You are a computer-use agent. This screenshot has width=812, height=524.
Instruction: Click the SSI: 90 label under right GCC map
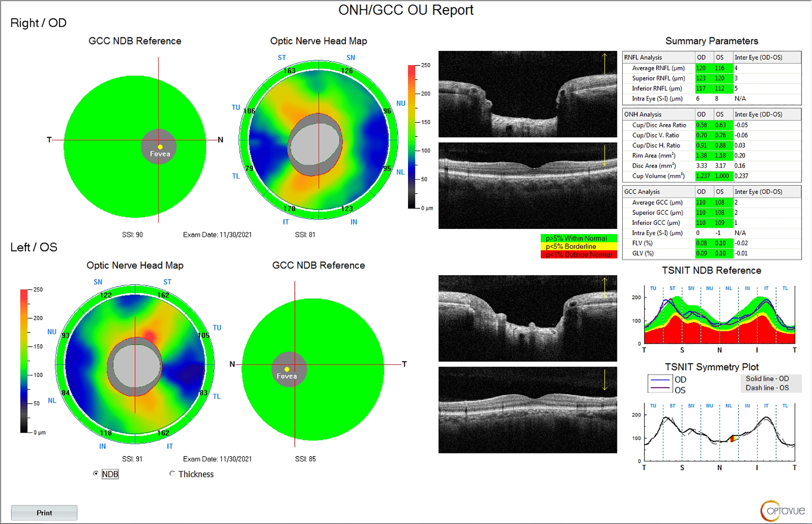132,235
